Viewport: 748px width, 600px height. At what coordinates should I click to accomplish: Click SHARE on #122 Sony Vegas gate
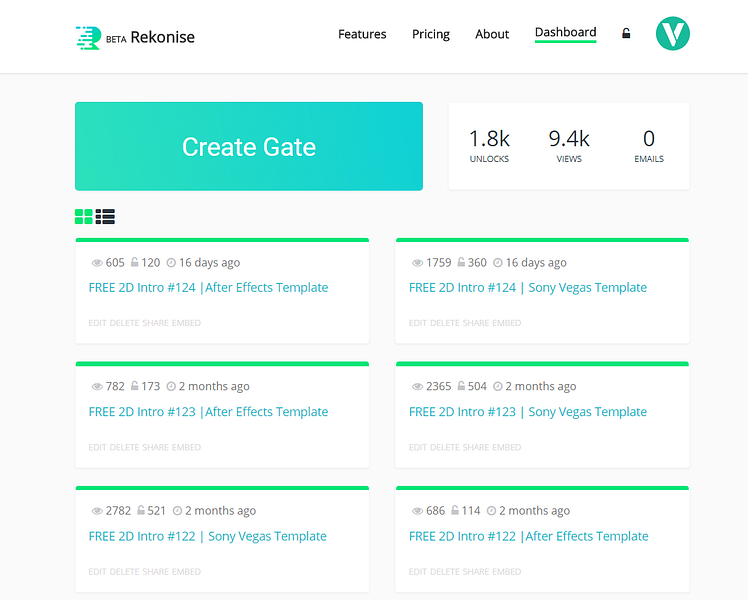pos(156,571)
